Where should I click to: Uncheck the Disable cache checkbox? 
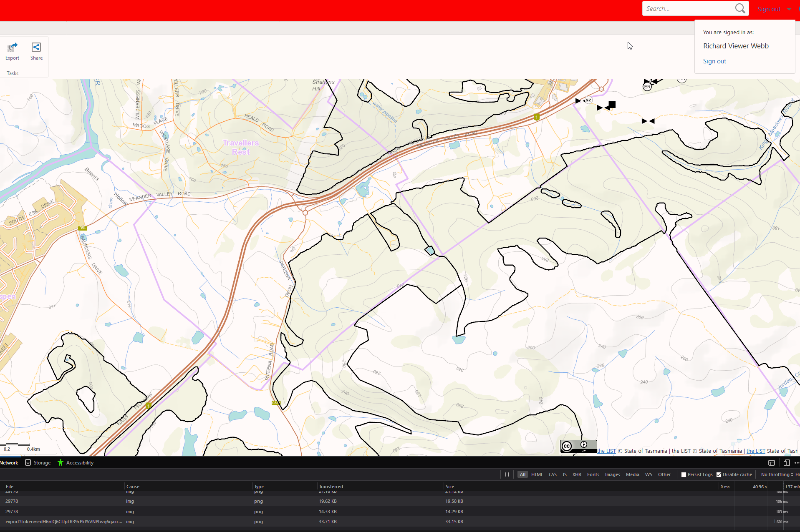pos(719,474)
